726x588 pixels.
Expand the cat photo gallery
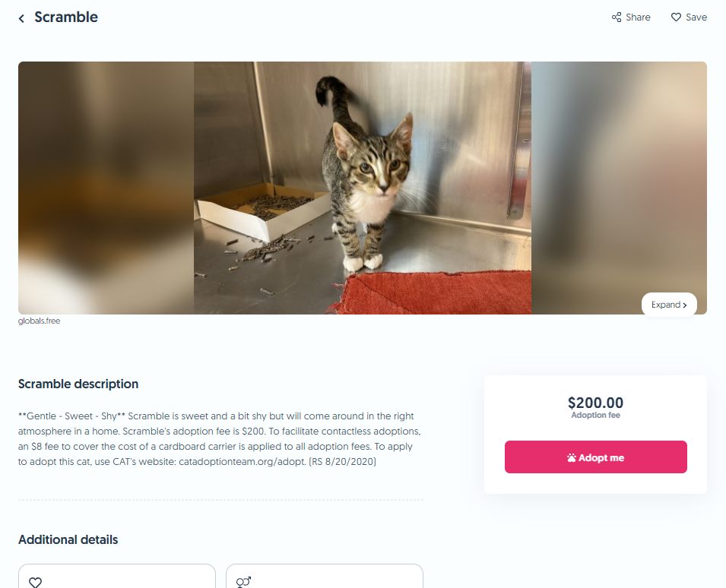click(668, 305)
